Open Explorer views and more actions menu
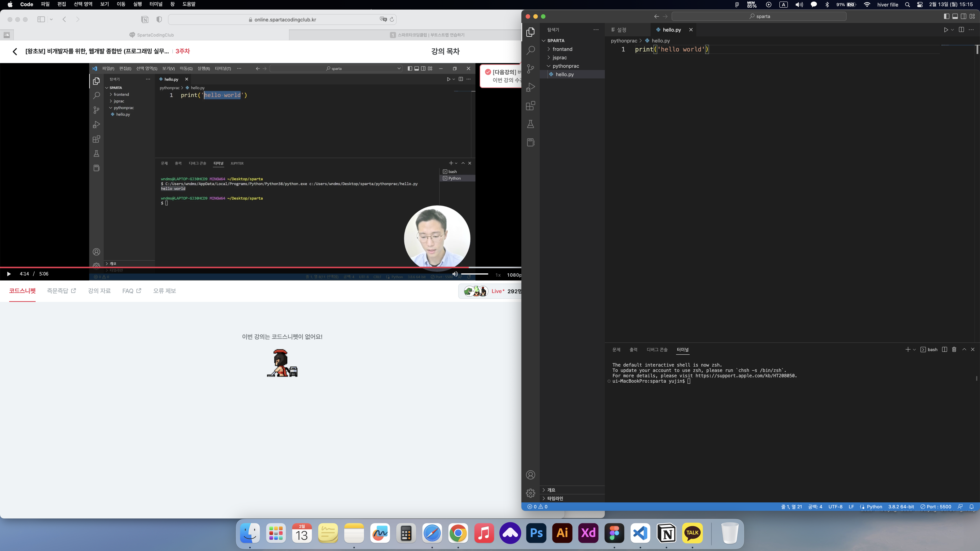The width and height of the screenshot is (980, 551). point(596,30)
